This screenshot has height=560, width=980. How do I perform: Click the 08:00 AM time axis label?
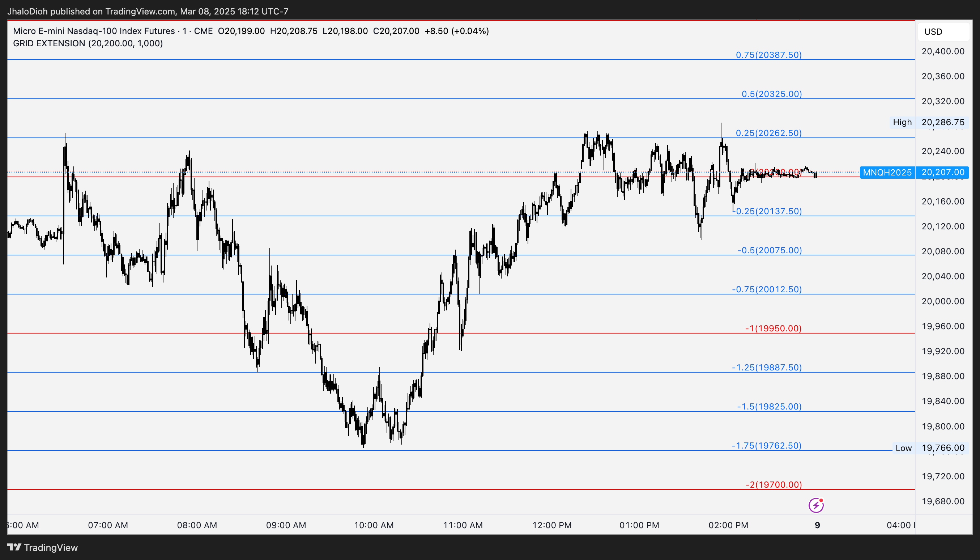pos(197,525)
